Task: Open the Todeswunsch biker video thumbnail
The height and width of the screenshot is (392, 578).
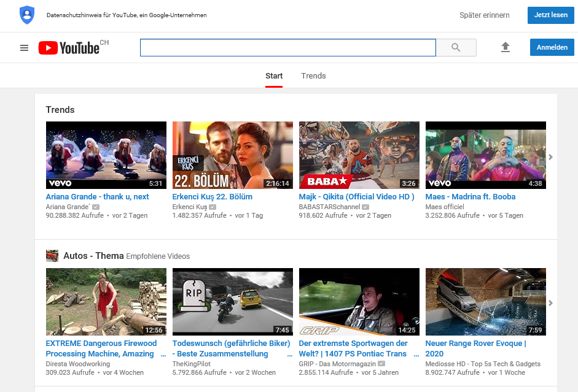Action: [233, 301]
